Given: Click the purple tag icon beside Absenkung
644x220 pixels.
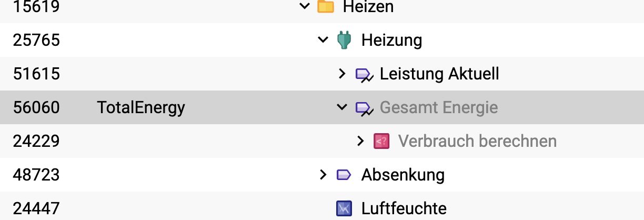Looking at the screenshot, I should click(x=344, y=175).
